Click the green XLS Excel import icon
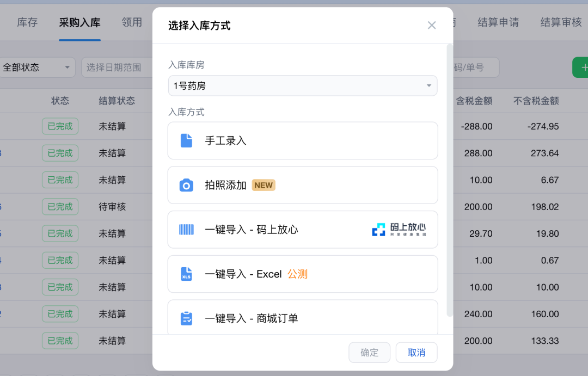This screenshot has height=376, width=588. (x=187, y=274)
